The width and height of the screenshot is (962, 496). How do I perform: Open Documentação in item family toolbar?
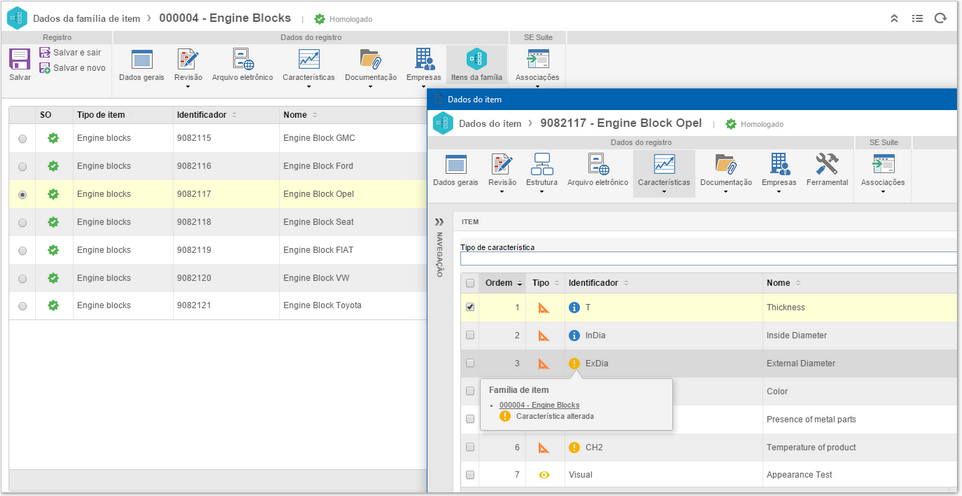click(371, 65)
